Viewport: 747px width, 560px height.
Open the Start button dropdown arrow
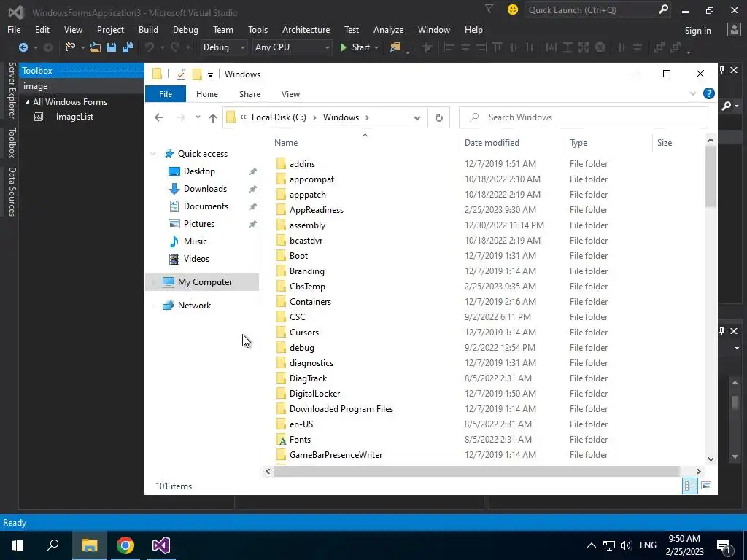point(376,47)
